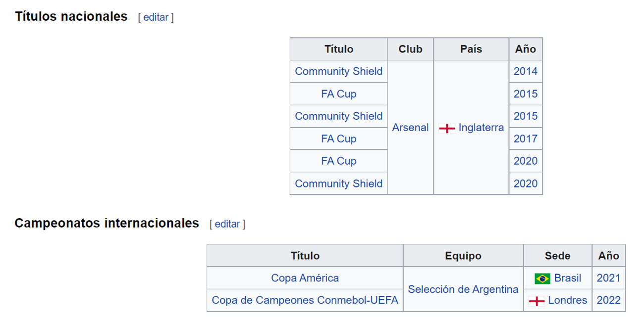
Task: Click the England flag icon beside Inglaterra
Action: tap(447, 128)
